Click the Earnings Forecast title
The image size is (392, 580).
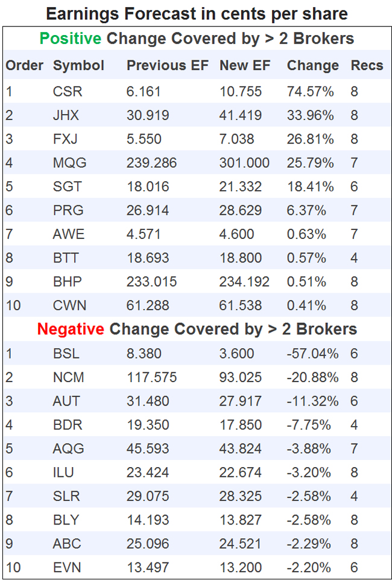(197, 13)
